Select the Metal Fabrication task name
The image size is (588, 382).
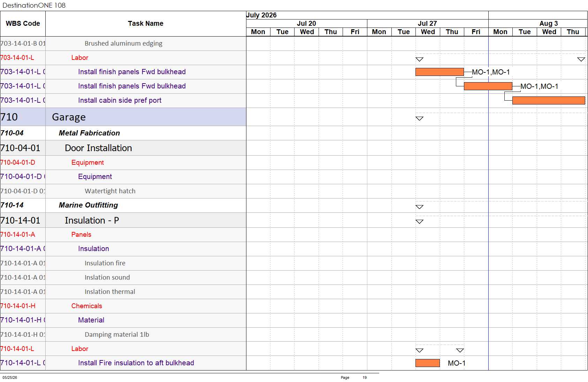tap(89, 133)
